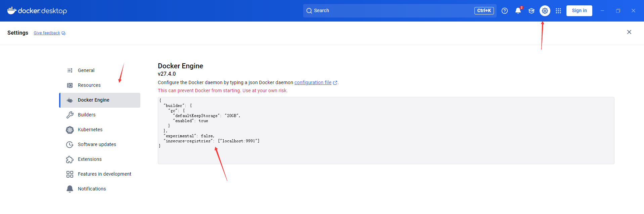Click the Kubernetes wheel icon
644x214 pixels.
tap(70, 130)
